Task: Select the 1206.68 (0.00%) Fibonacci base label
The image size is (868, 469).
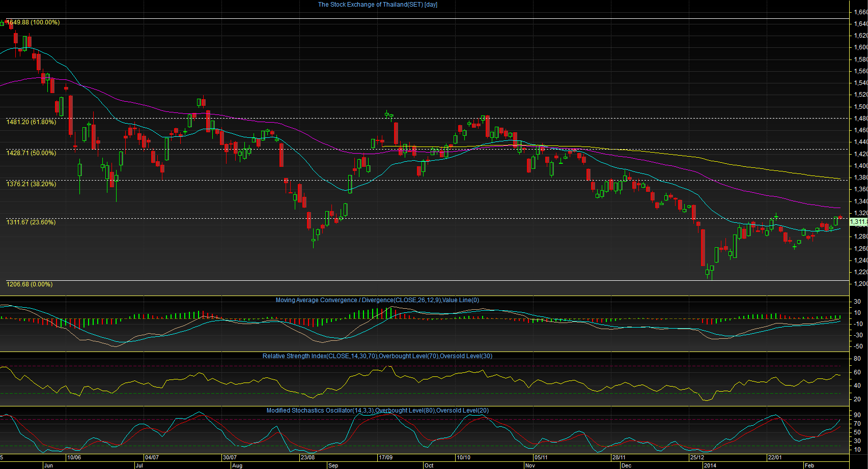Action: point(29,284)
